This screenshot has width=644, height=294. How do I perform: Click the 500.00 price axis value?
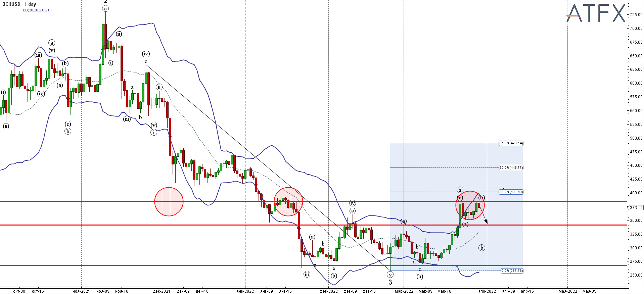pos(636,138)
